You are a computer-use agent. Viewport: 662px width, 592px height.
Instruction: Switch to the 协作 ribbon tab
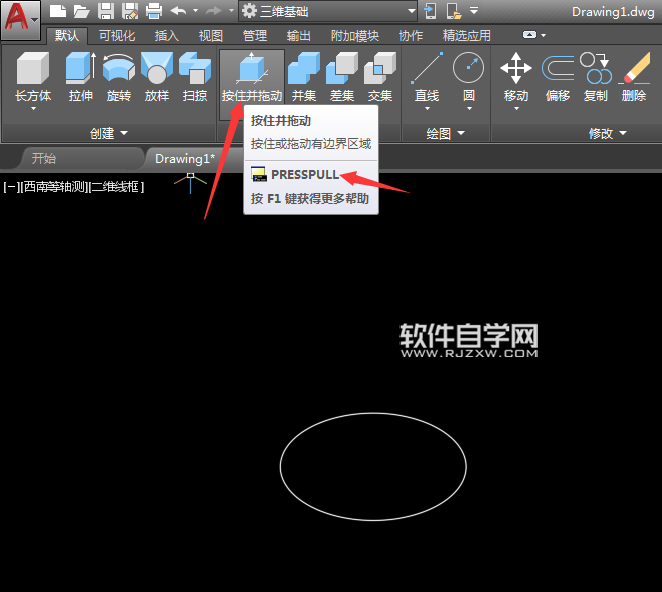(x=411, y=35)
